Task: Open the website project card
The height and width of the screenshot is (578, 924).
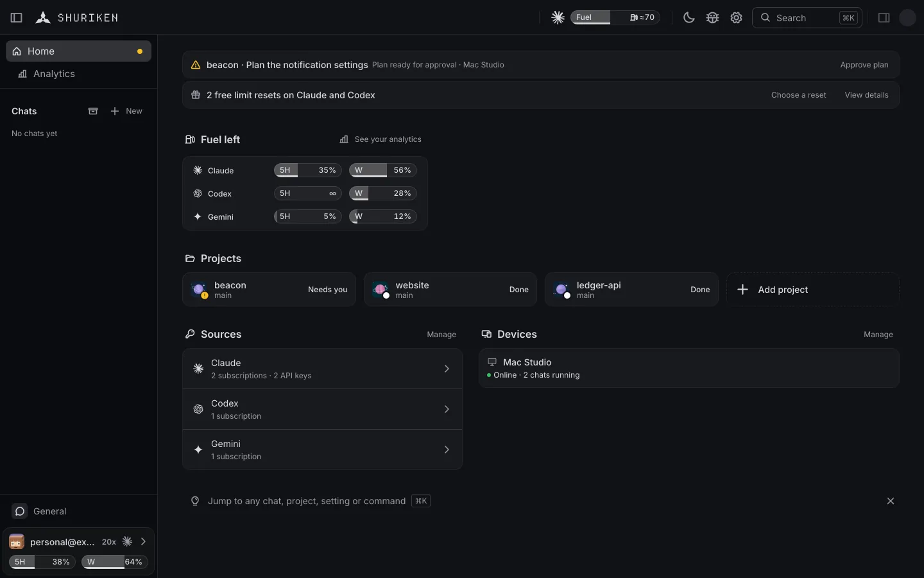Action: click(x=450, y=290)
